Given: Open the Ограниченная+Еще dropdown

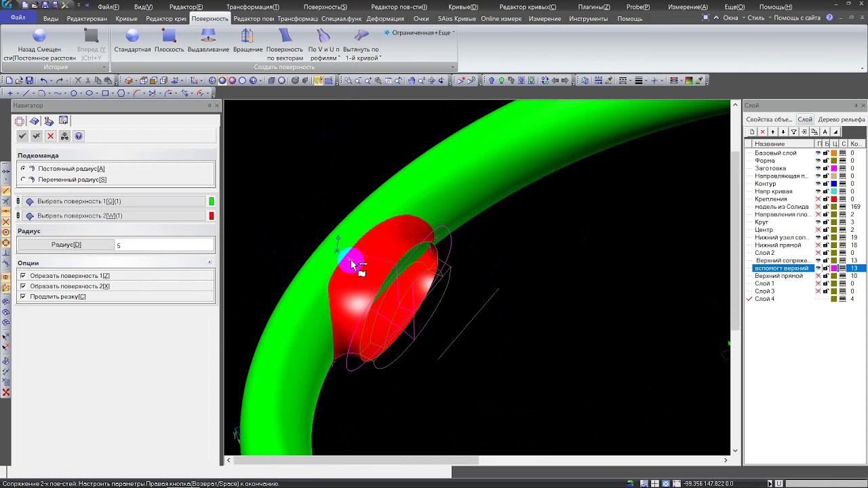Looking at the screenshot, I should pos(419,33).
